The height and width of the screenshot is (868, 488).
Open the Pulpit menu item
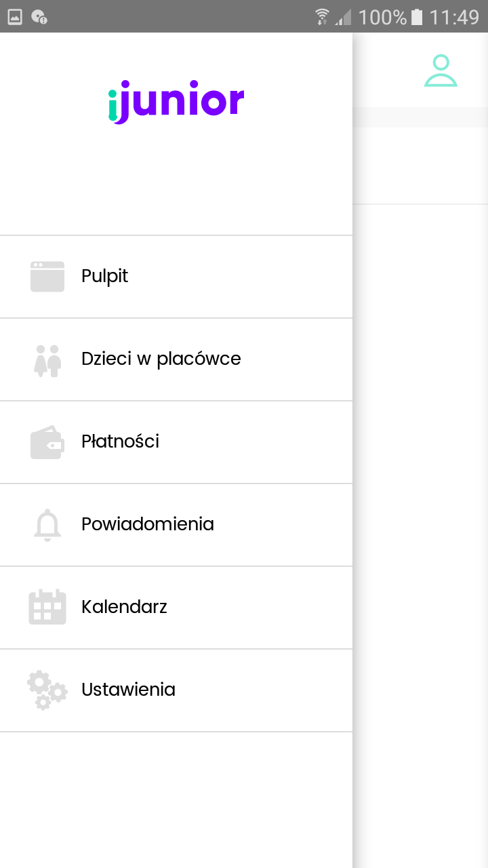point(105,277)
